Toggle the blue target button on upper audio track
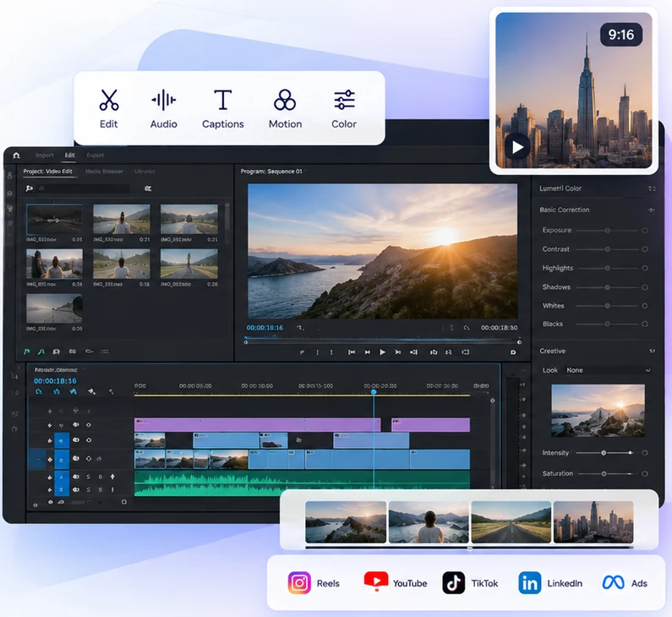 point(62,477)
